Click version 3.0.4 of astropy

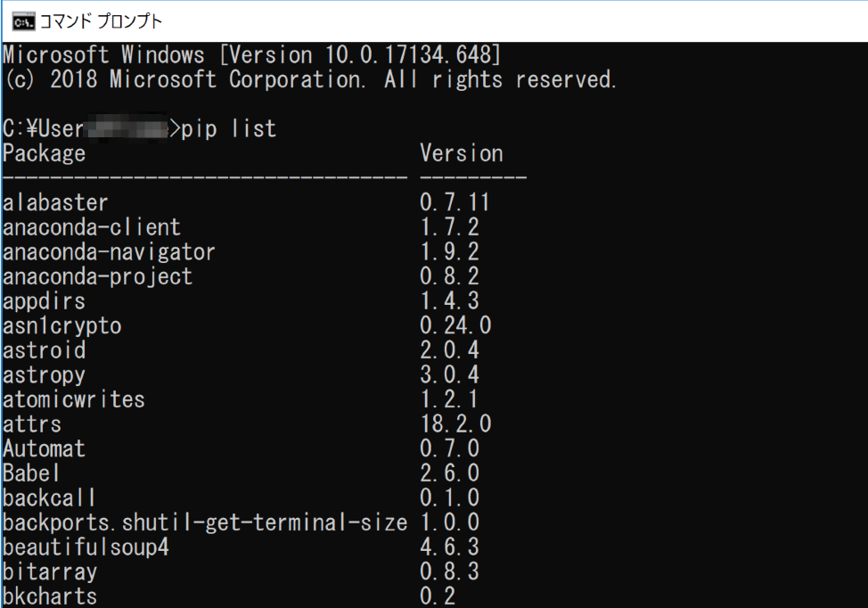pyautogui.click(x=449, y=374)
